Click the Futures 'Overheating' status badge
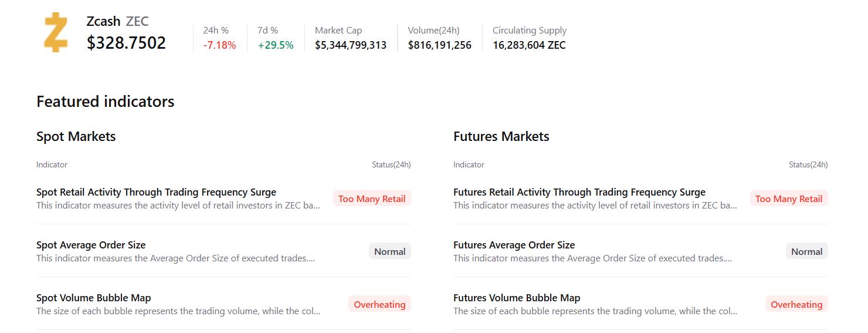 tap(796, 304)
